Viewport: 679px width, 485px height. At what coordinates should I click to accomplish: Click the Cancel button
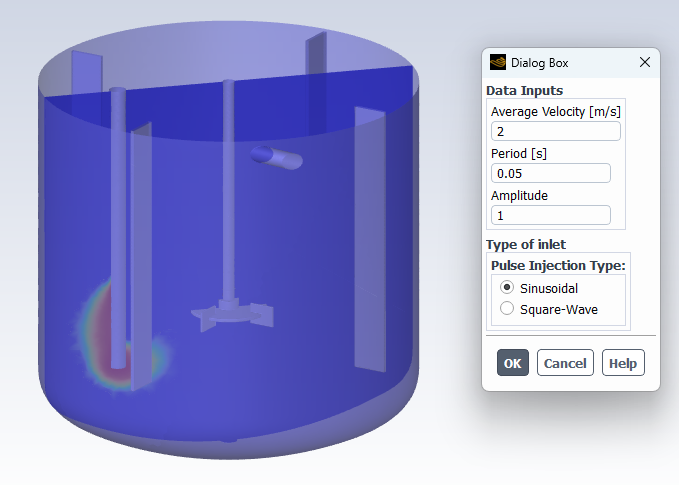[x=565, y=362]
